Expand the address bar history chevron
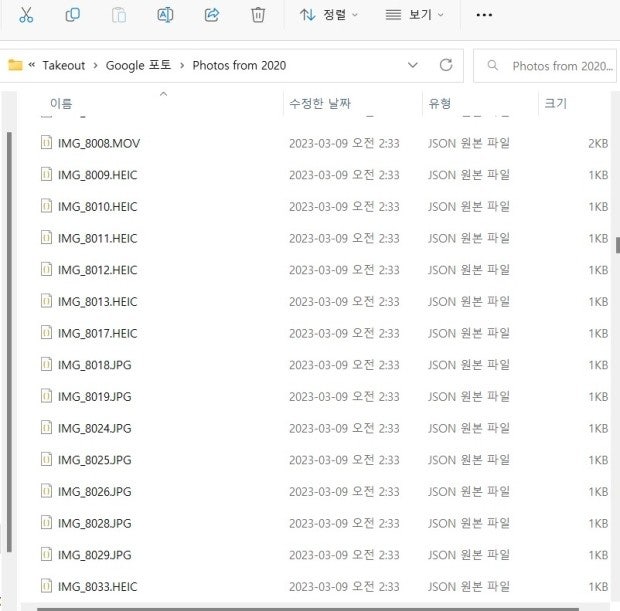 coord(413,65)
